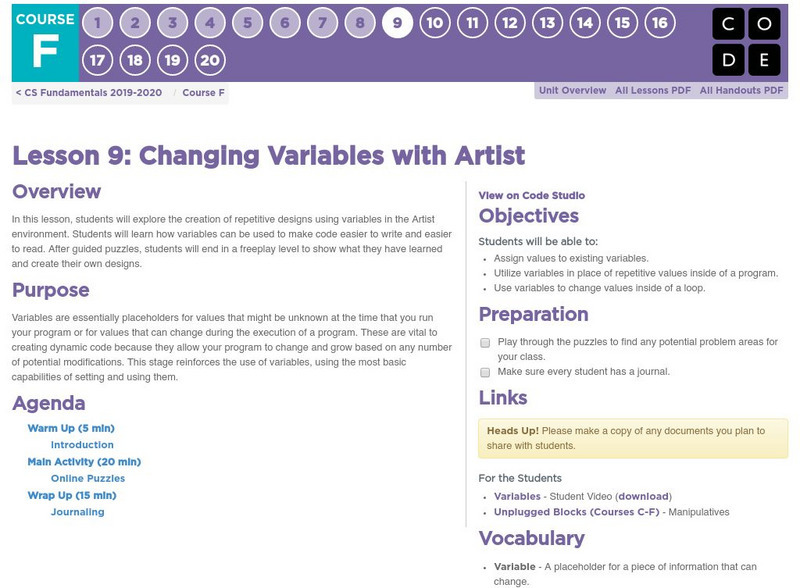This screenshot has width=800, height=588.
Task: Navigate to lesson 17 bubble
Action: pos(97,61)
